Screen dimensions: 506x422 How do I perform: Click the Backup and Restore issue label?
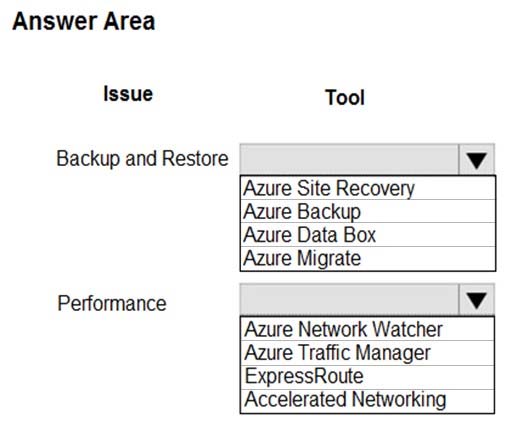point(142,159)
